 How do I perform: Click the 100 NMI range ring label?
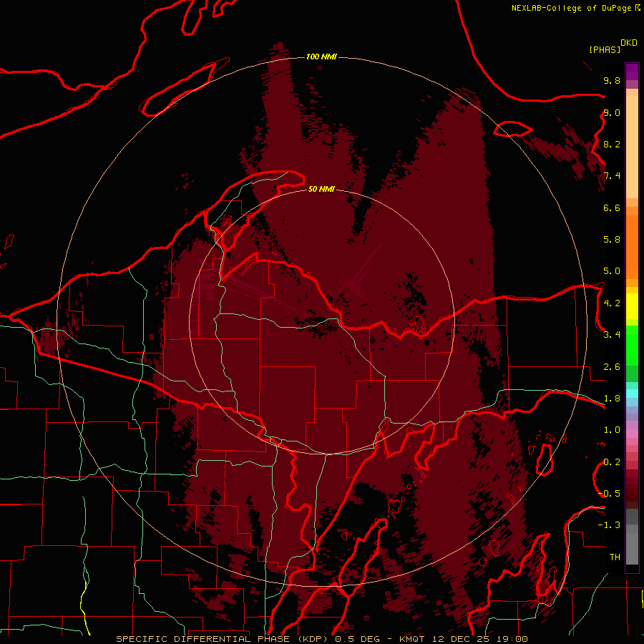321,57
